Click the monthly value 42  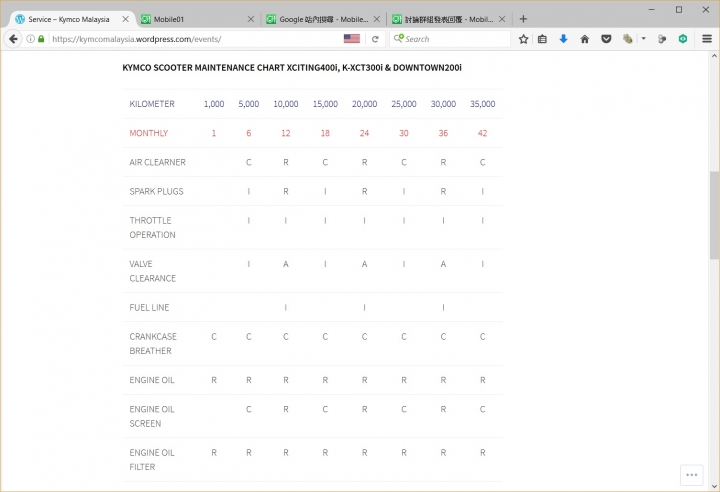pos(483,133)
